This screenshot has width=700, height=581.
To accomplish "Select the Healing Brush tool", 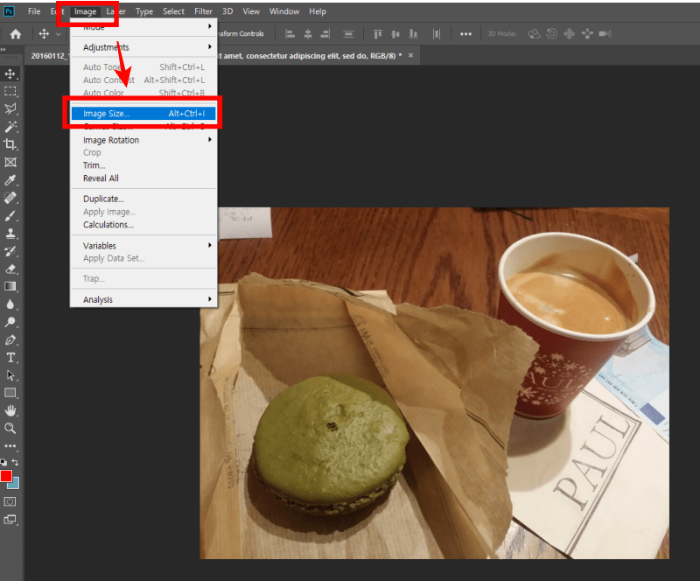I will (x=10, y=198).
